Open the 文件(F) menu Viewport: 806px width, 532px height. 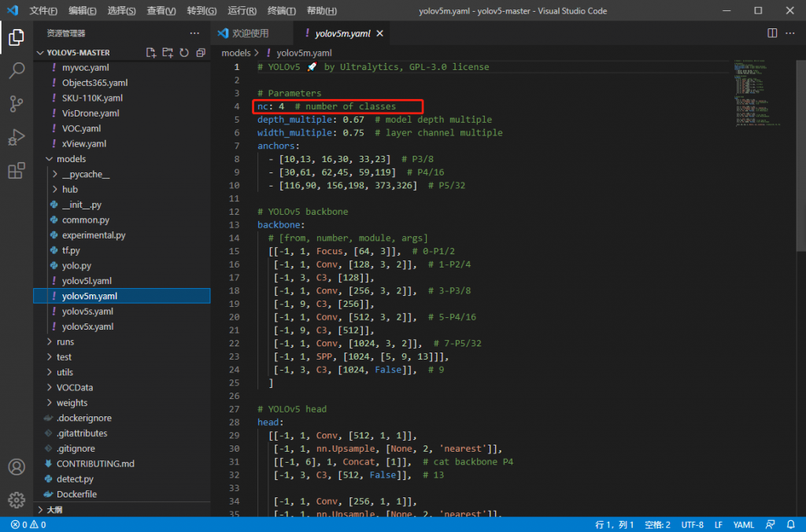(x=43, y=11)
